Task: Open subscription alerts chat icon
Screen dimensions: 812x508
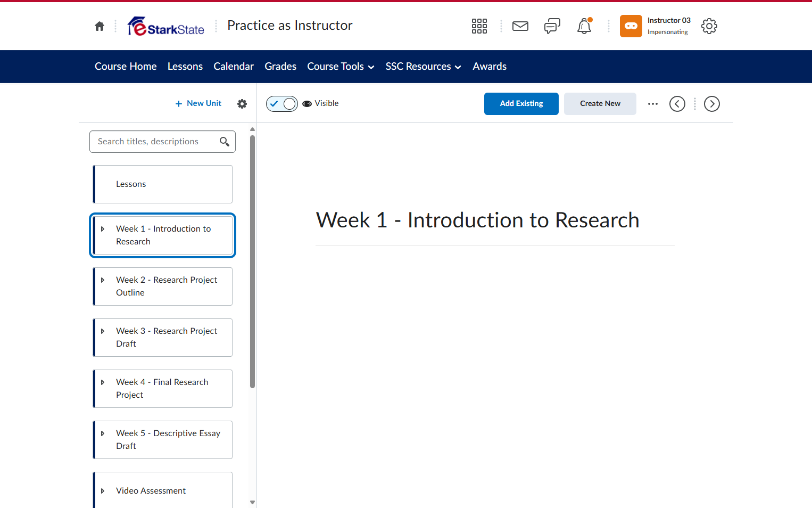Action: point(552,26)
